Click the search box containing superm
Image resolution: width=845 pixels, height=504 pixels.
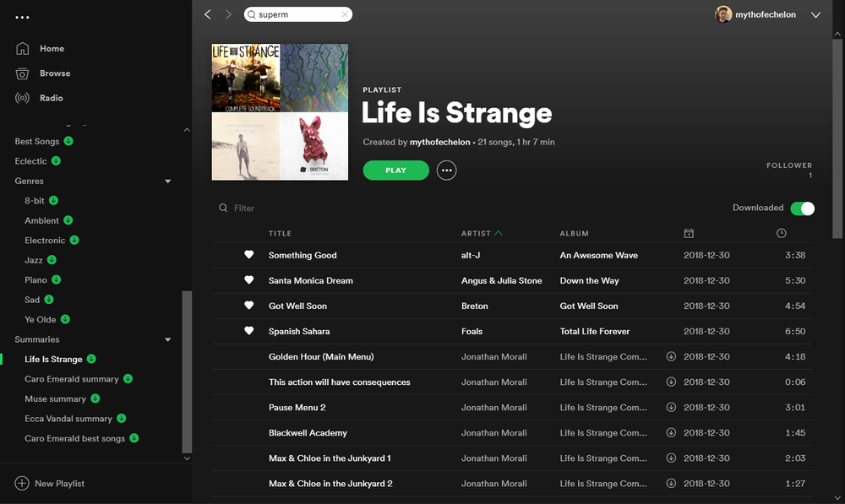point(298,14)
